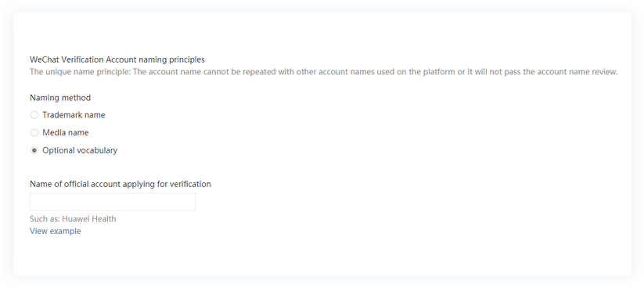Viewport: 644px width, 288px height.
Task: Select the Trademark name radio button
Action: tap(34, 115)
